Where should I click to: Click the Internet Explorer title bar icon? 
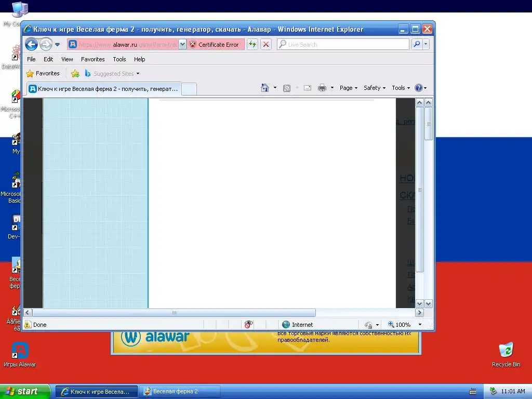[x=28, y=29]
